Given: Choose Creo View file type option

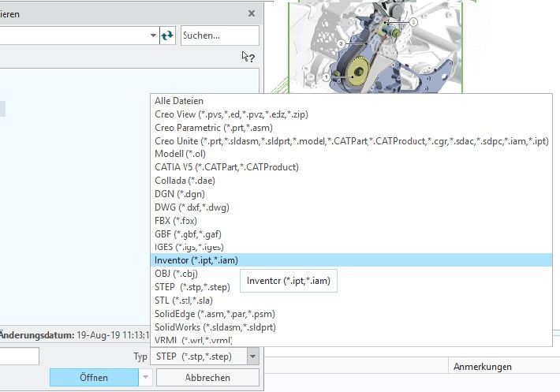Looking at the screenshot, I should click(x=231, y=114).
